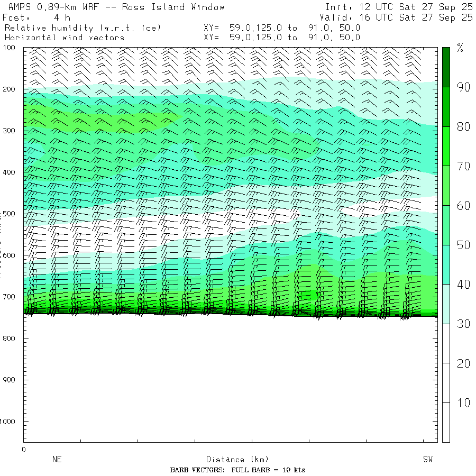This screenshot has width=476, height=476.
Task: Click the XY coordinates beside Relative humidity
Action: pos(282,28)
